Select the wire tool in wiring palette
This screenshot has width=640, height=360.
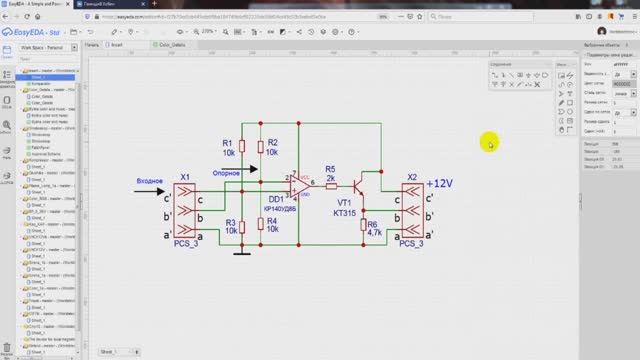[x=495, y=75]
